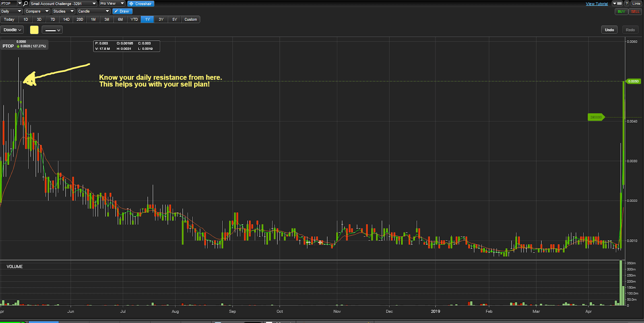This screenshot has height=323, width=644.
Task: Click the Sep date axis label
Action: click(232, 311)
